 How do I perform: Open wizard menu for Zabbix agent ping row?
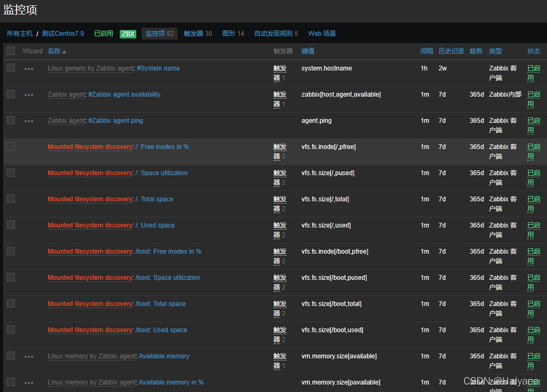coord(29,121)
